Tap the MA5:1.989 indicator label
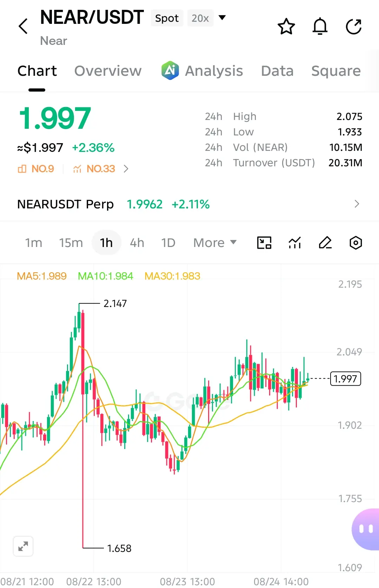The width and height of the screenshot is (379, 588). coord(42,276)
